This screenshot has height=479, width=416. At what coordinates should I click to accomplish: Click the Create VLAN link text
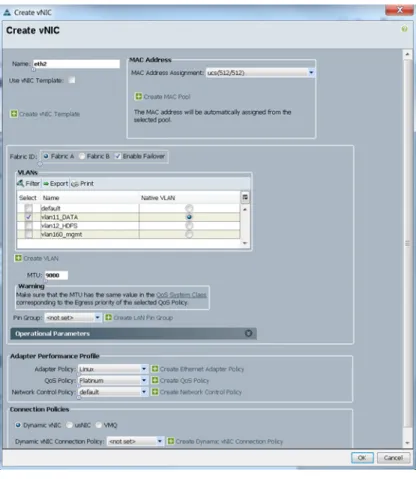41,258
